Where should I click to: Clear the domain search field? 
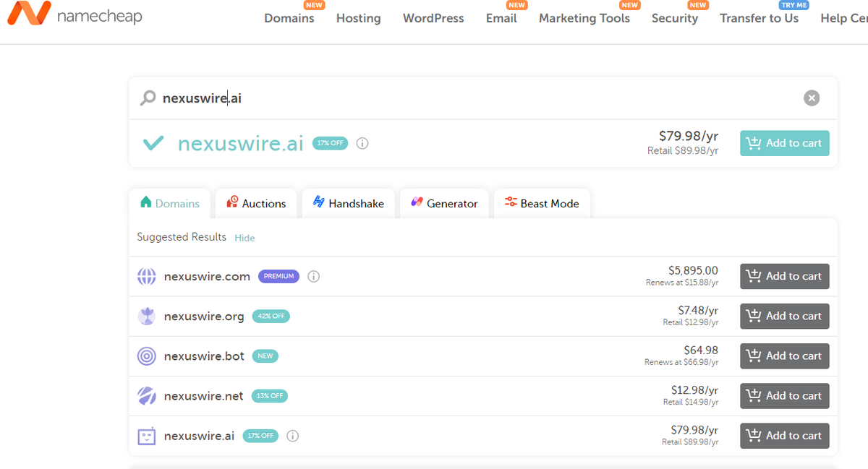812,98
